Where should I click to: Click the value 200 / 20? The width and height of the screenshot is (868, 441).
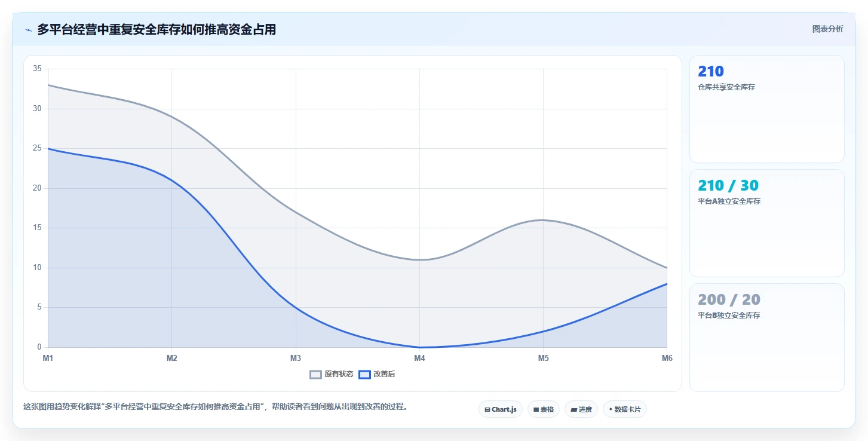coord(729,299)
